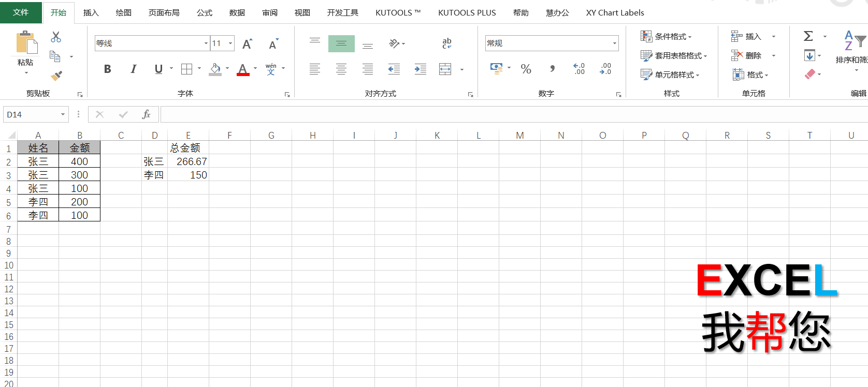The height and width of the screenshot is (387, 868).
Task: Open number format dialog launcher
Action: (x=618, y=94)
